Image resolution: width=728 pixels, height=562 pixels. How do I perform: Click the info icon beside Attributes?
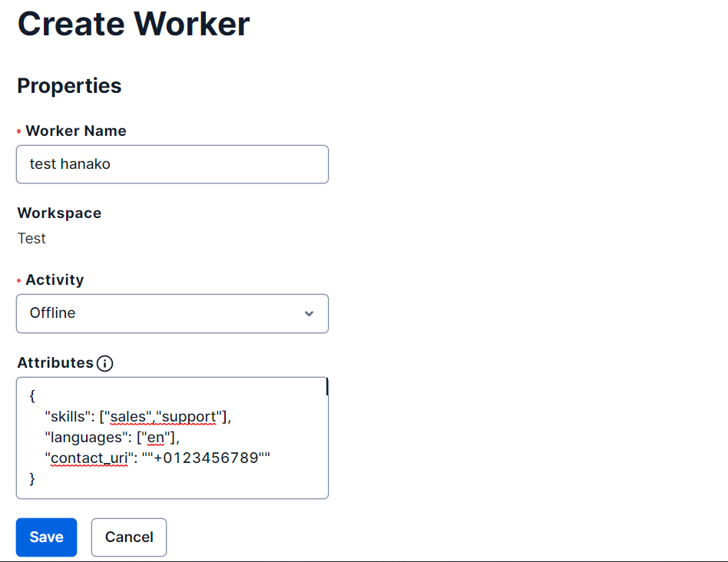105,363
